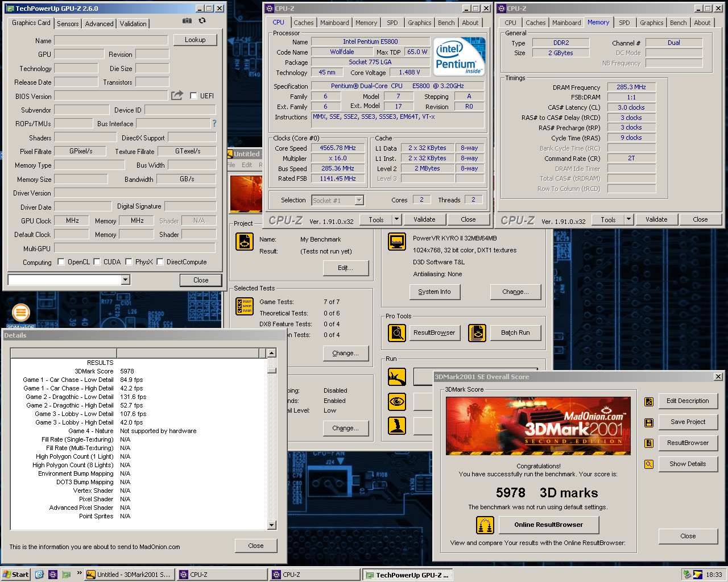Switch to the Sensors tab in GPU-Z
The width and height of the screenshot is (728, 582).
click(68, 24)
